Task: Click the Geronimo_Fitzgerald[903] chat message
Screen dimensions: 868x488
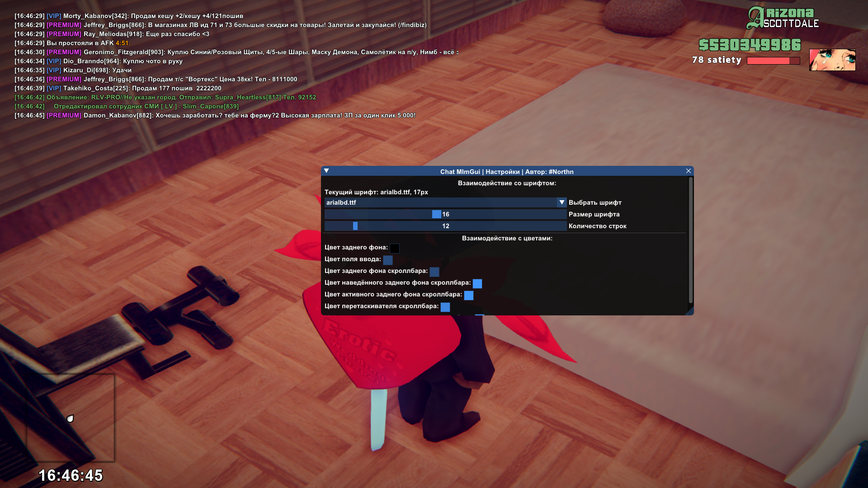Action: 236,52
